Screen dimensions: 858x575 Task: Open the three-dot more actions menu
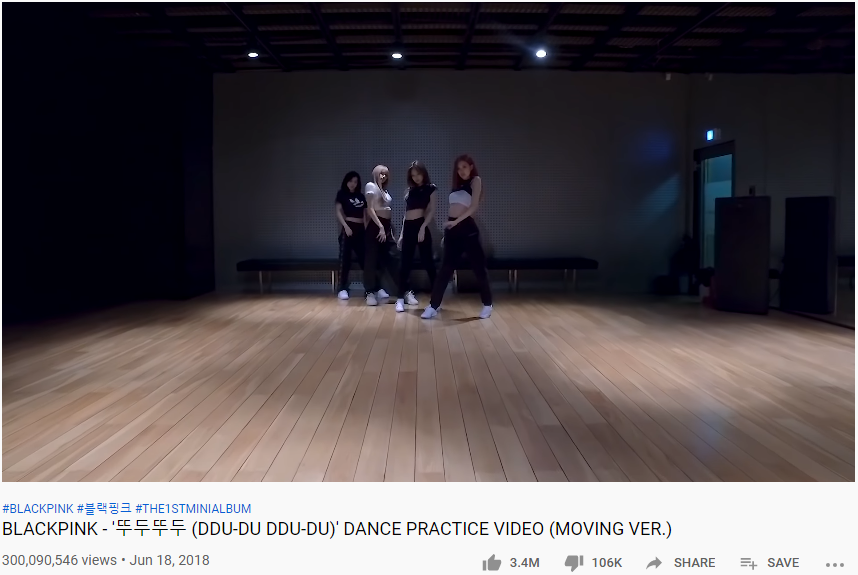(x=834, y=564)
